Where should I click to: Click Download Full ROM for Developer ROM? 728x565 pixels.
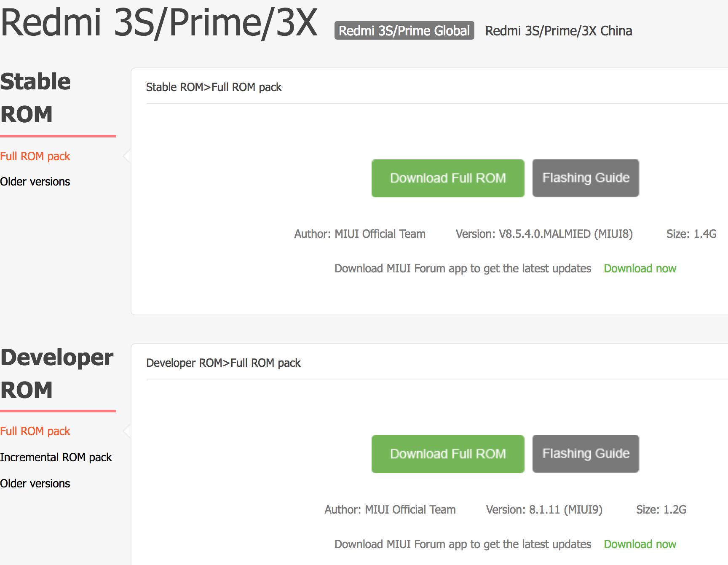pos(447,454)
